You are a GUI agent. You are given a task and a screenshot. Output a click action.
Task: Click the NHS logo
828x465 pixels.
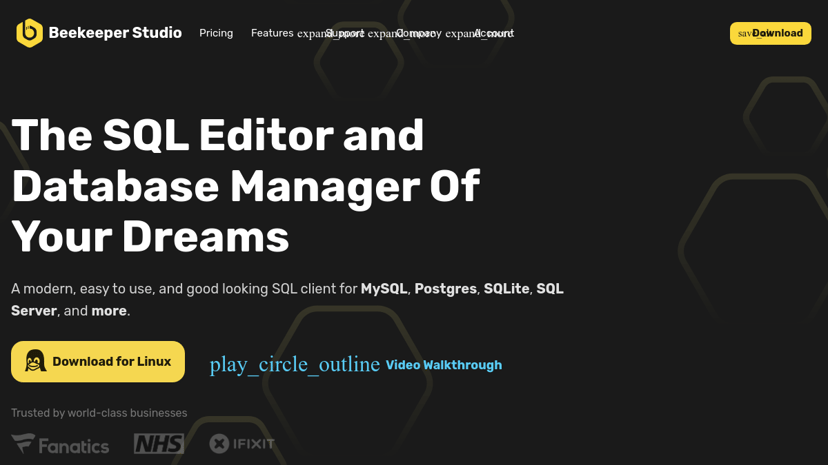pyautogui.click(x=159, y=444)
